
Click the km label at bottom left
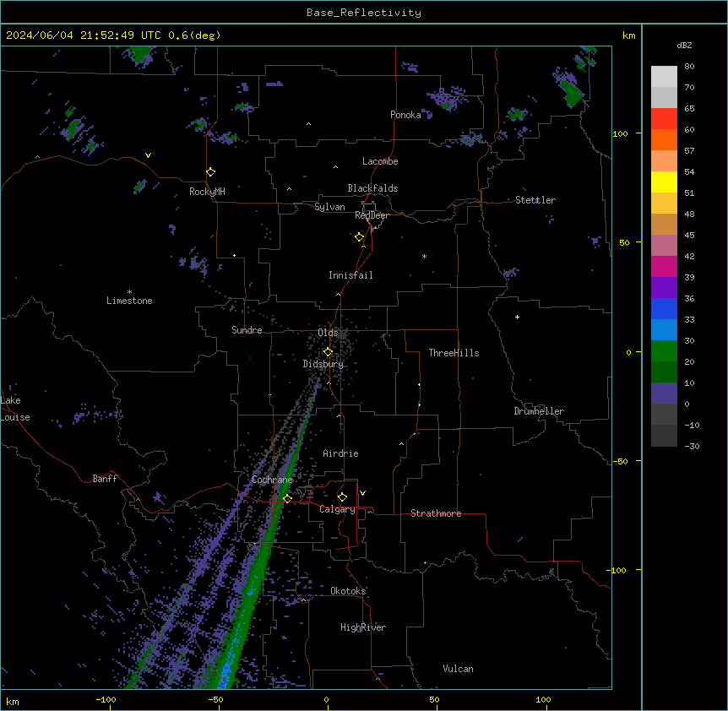[13, 701]
